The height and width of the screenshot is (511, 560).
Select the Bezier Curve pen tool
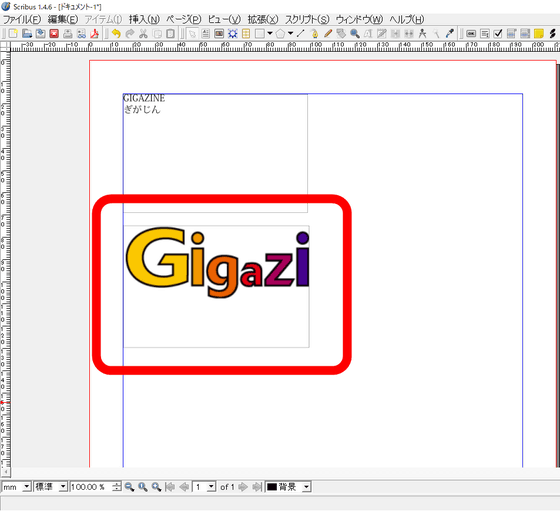pos(314,34)
